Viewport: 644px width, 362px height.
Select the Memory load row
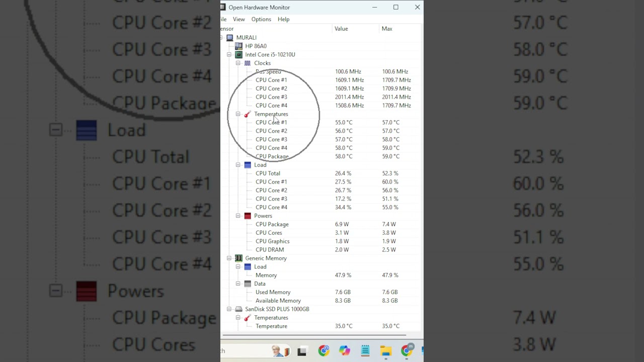320,276
